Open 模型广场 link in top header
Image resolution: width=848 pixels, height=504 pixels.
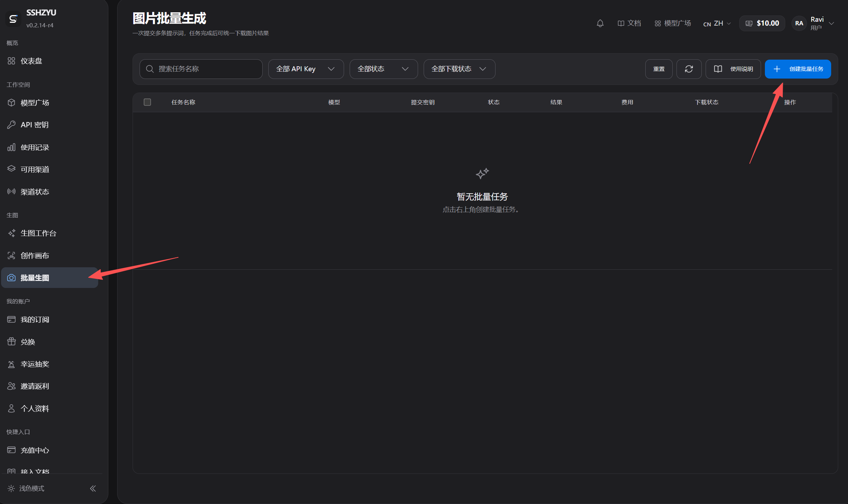coord(673,23)
